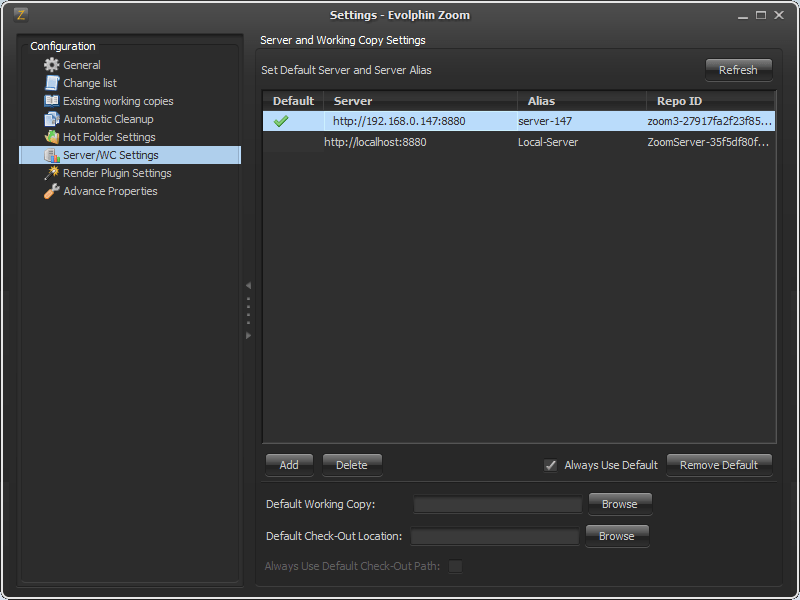Maximize the Settings window

click(761, 15)
